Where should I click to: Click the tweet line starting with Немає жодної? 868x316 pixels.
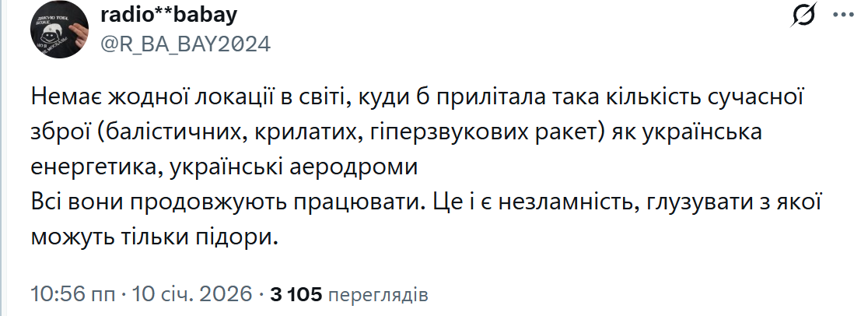point(341,98)
